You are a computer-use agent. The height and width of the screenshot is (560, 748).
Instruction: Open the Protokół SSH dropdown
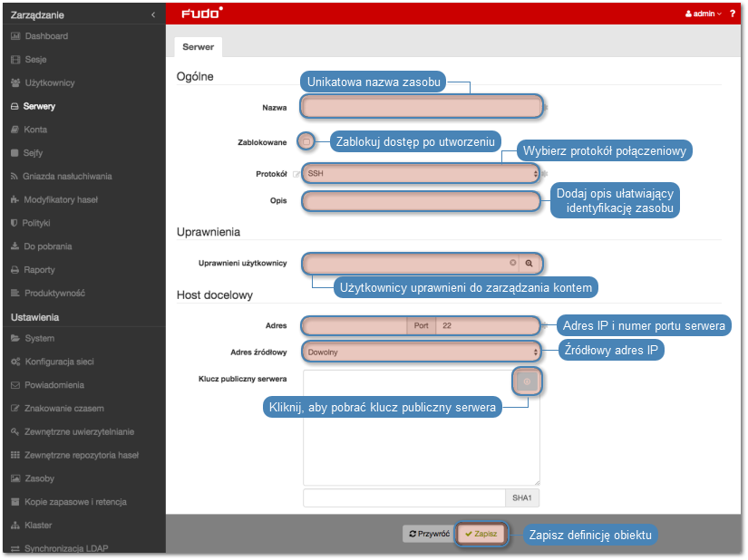422,173
